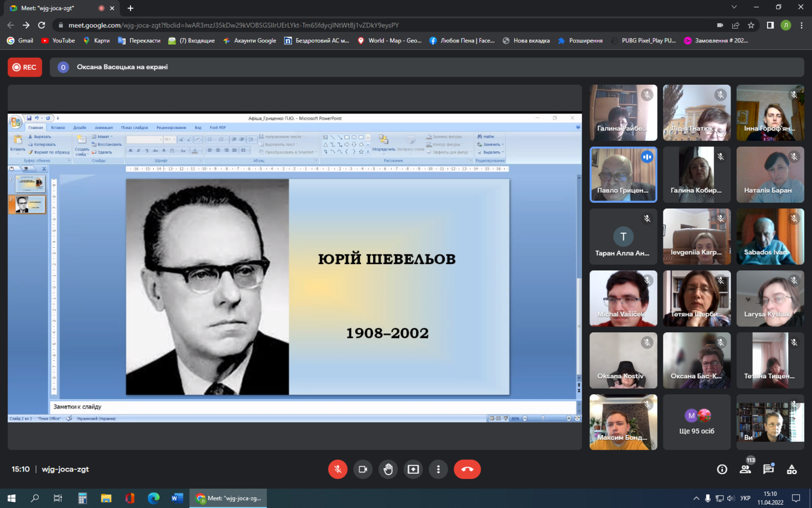The width and height of the screenshot is (812, 508).
Task: Open Microsoft Word from the taskbar
Action: tap(177, 498)
